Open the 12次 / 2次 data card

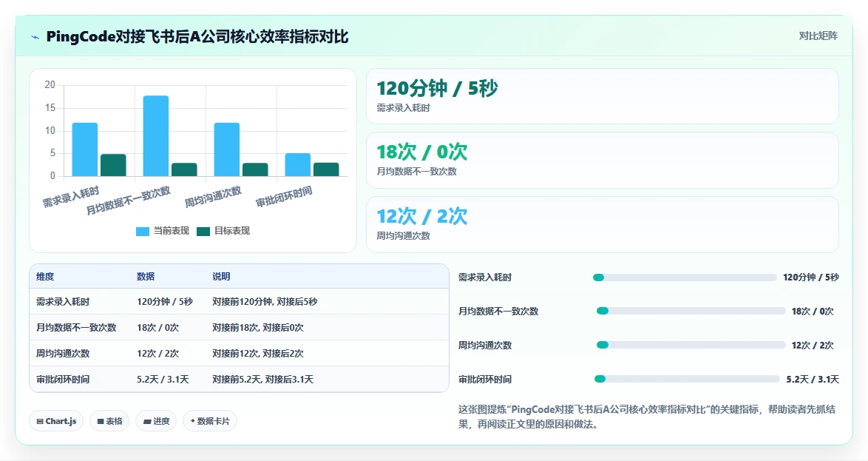pyautogui.click(x=603, y=224)
